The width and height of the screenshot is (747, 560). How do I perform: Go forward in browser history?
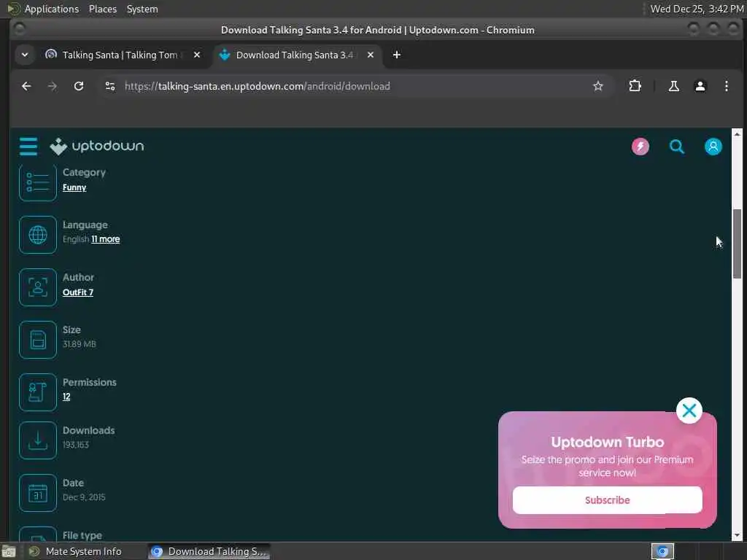tap(53, 86)
